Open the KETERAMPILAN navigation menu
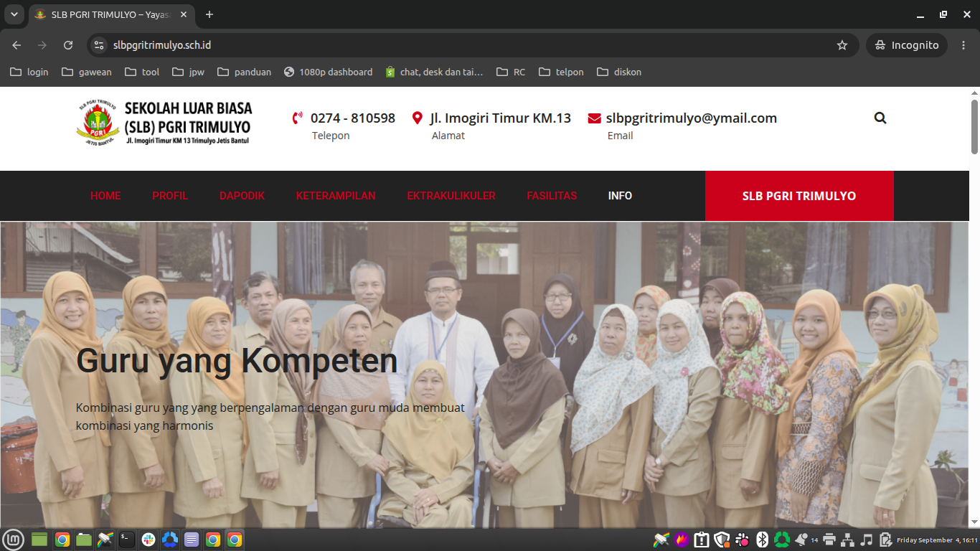This screenshot has width=980, height=551. pyautogui.click(x=336, y=196)
